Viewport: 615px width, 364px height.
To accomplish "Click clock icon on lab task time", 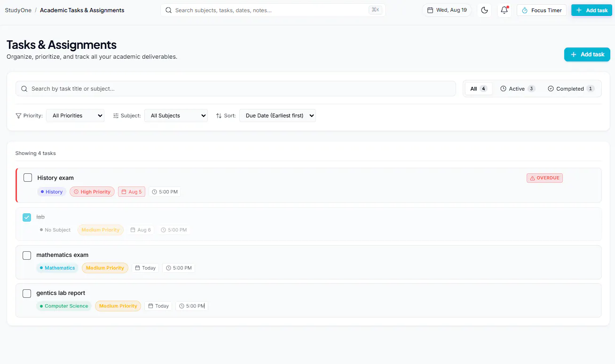I will [x=163, y=230].
